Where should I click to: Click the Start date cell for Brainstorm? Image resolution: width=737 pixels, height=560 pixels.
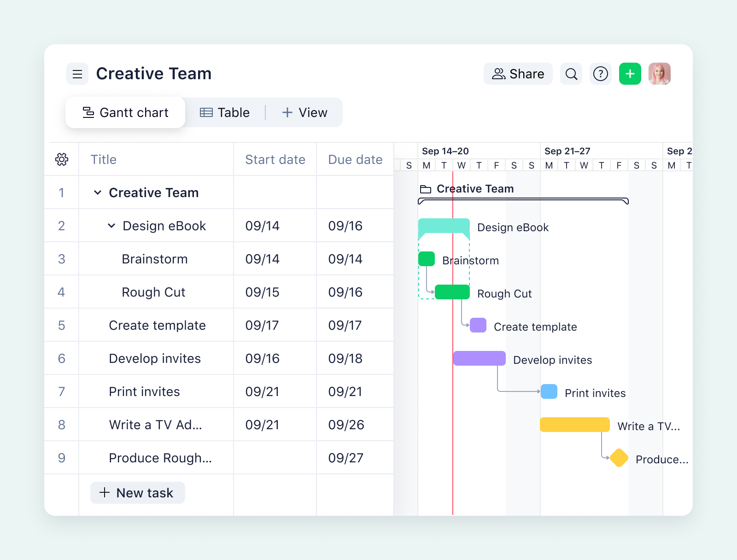coord(275,259)
